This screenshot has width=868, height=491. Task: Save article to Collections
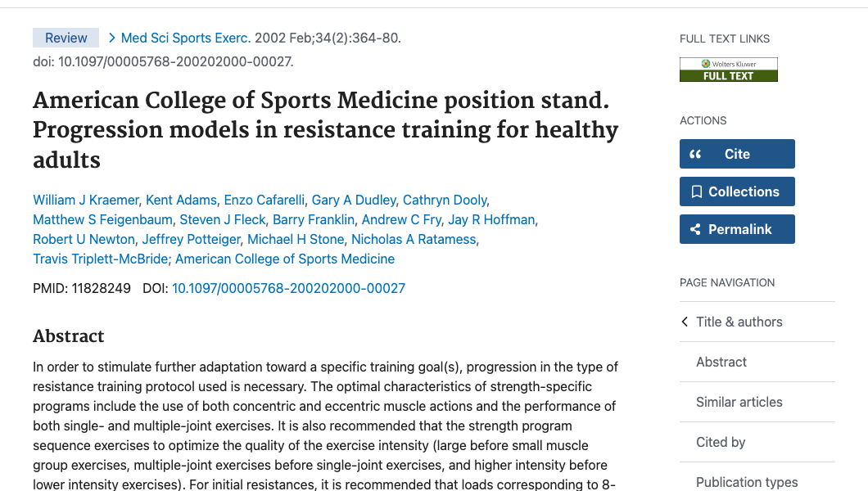pos(737,191)
